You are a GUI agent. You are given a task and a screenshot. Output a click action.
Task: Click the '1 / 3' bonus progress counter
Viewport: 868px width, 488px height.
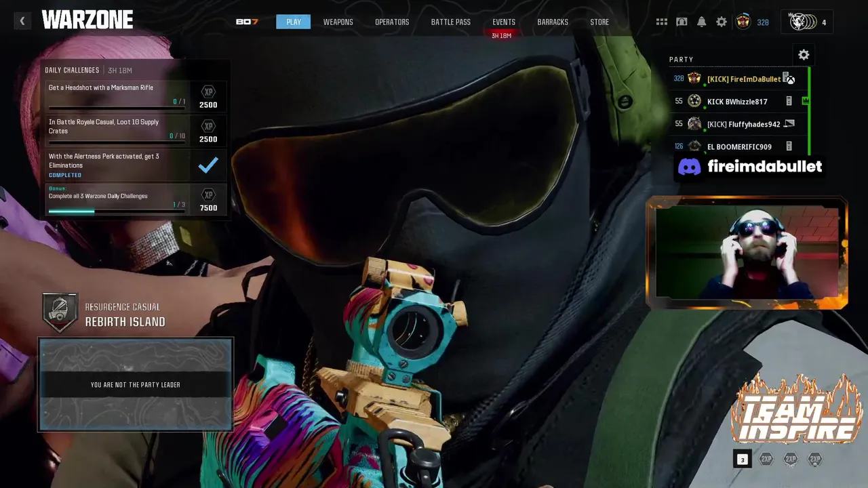[179, 204]
